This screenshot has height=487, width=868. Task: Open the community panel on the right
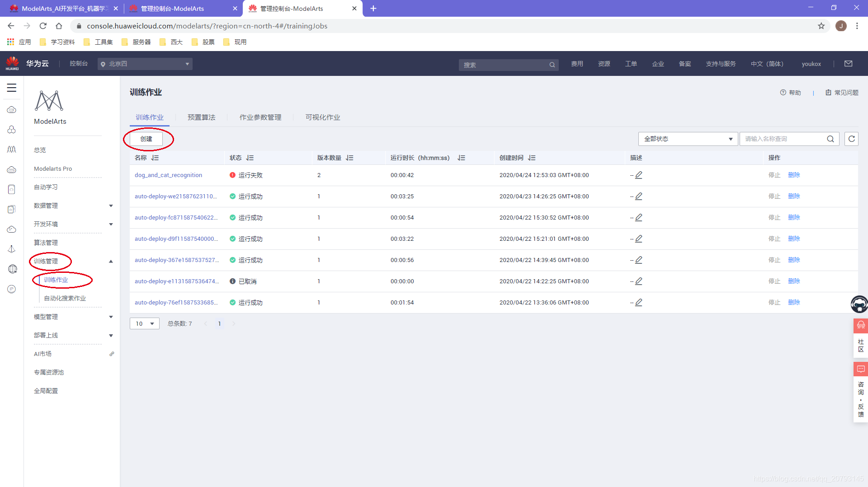tap(861, 338)
